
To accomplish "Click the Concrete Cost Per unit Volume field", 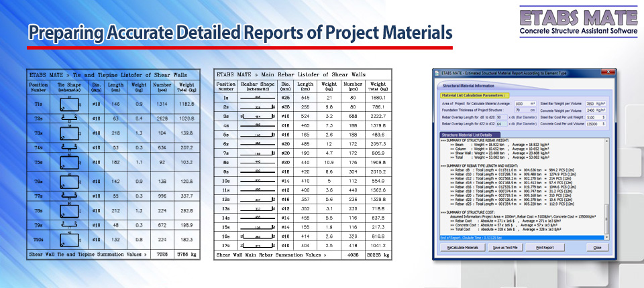I will click(x=596, y=124).
